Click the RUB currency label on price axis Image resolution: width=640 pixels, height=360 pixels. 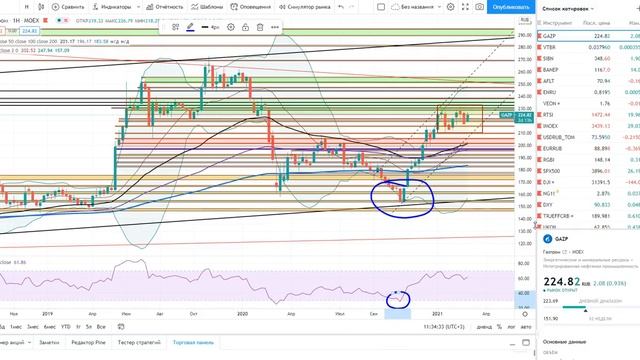pyautogui.click(x=524, y=20)
